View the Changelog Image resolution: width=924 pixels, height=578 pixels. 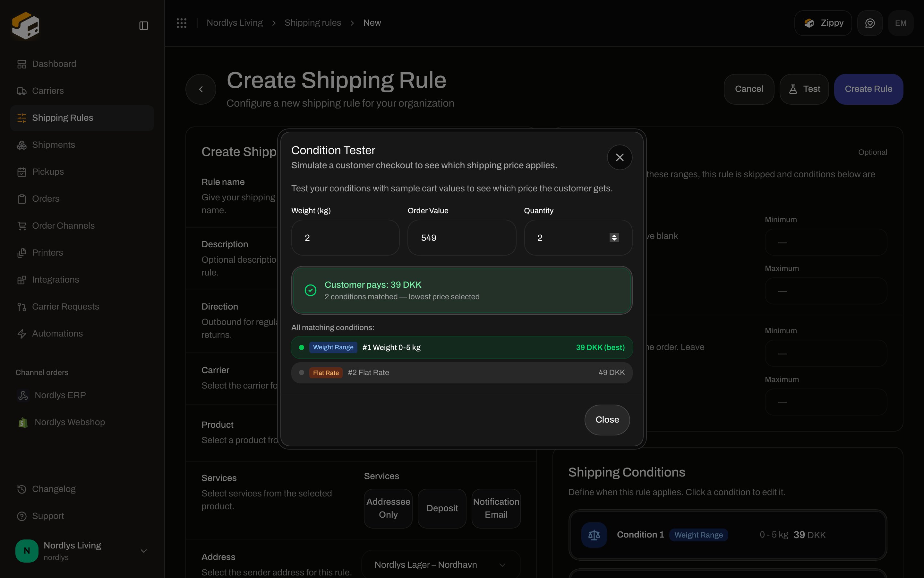pyautogui.click(x=82, y=489)
